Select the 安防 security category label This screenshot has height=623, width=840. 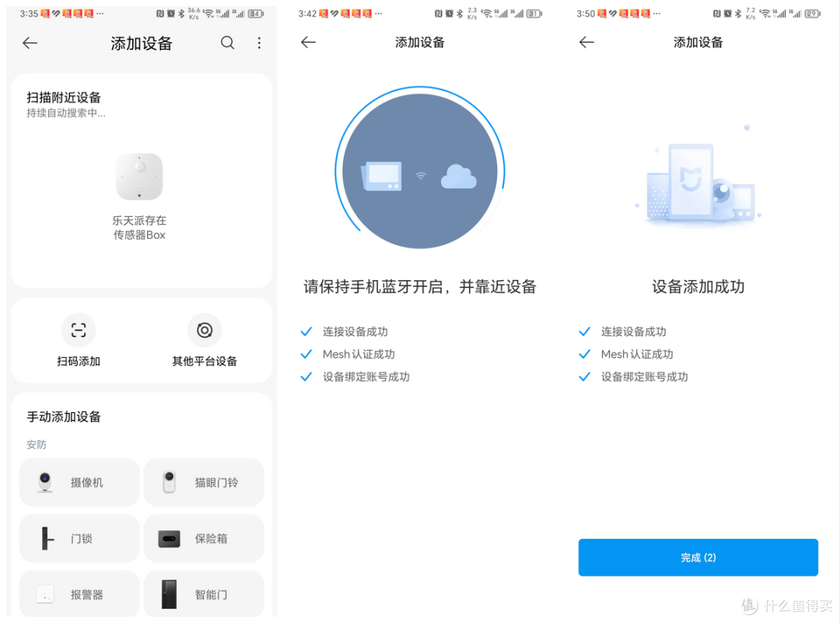pyautogui.click(x=37, y=445)
